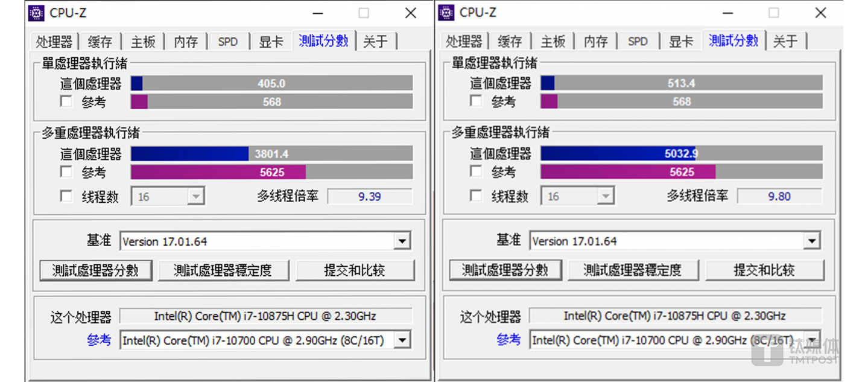Click the CPU-Z logo icon in the right window title bar
This screenshot has width=868, height=382.
coord(446,12)
